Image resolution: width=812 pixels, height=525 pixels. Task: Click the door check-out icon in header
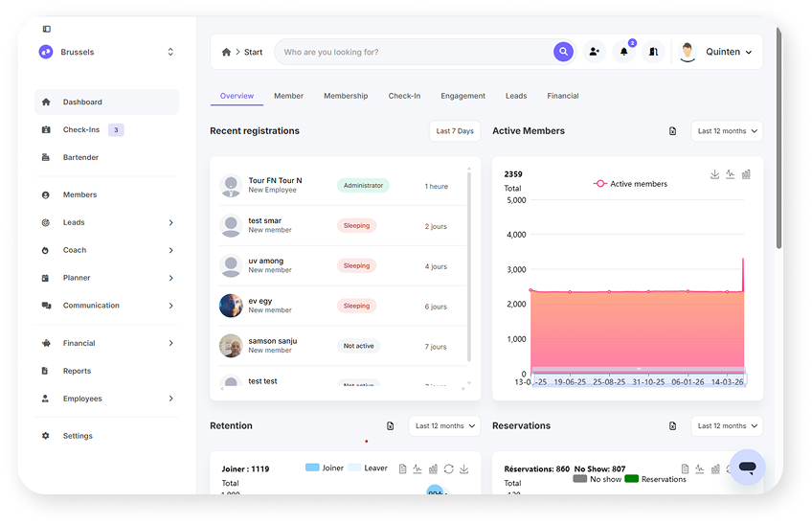click(654, 52)
